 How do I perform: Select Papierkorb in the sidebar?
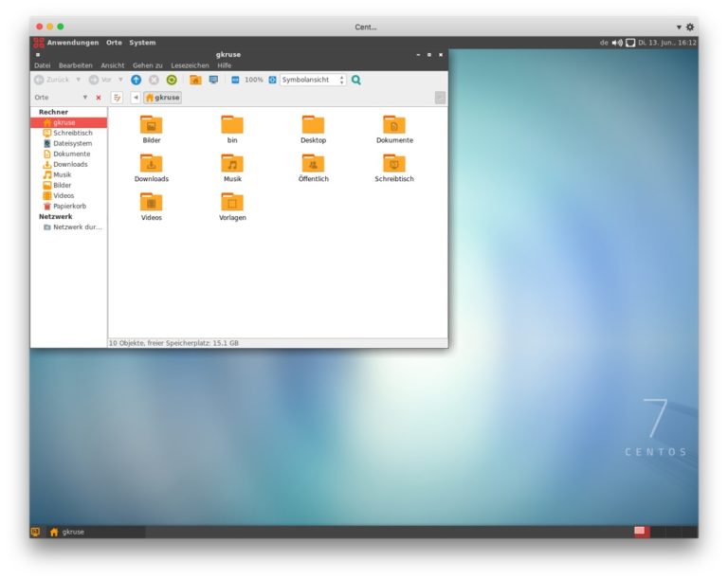[x=69, y=206]
